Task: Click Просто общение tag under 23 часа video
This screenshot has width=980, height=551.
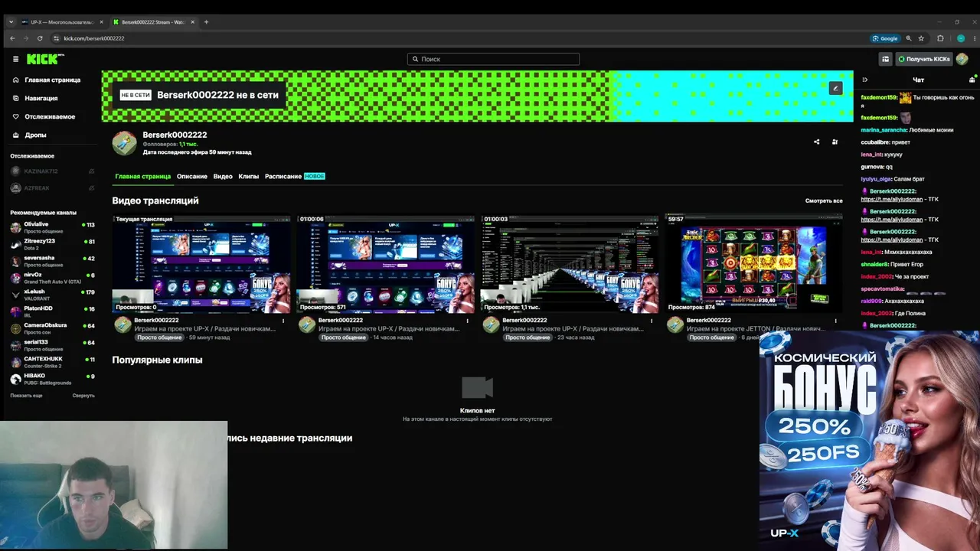Action: click(x=528, y=337)
